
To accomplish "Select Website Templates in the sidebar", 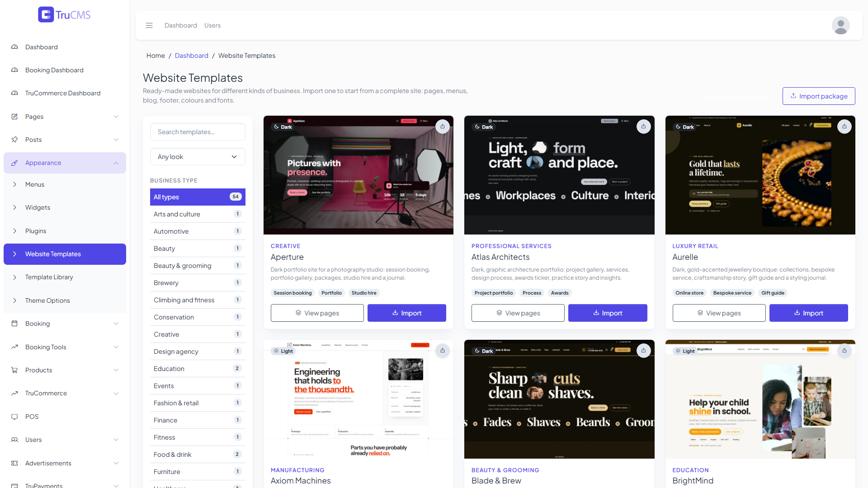I will coord(65,254).
